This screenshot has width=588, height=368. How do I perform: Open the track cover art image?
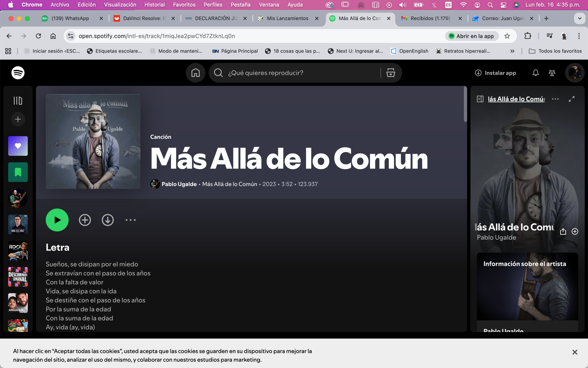pyautogui.click(x=93, y=141)
